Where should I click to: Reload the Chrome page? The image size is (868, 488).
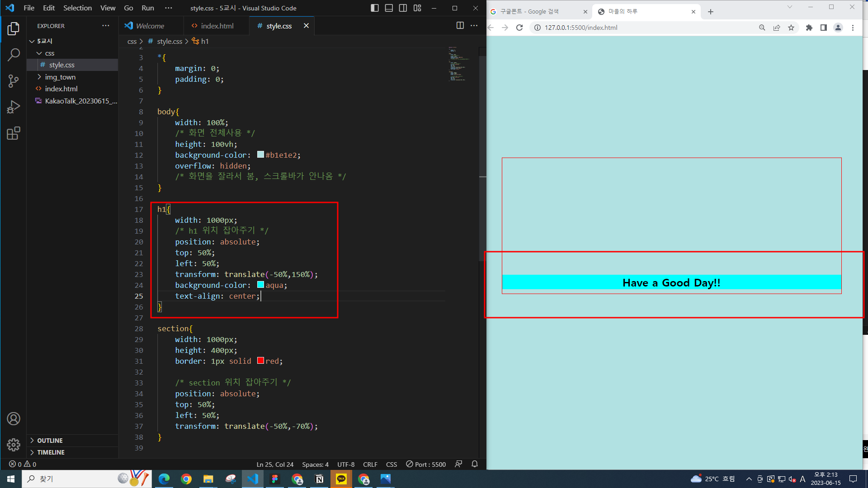click(519, 28)
